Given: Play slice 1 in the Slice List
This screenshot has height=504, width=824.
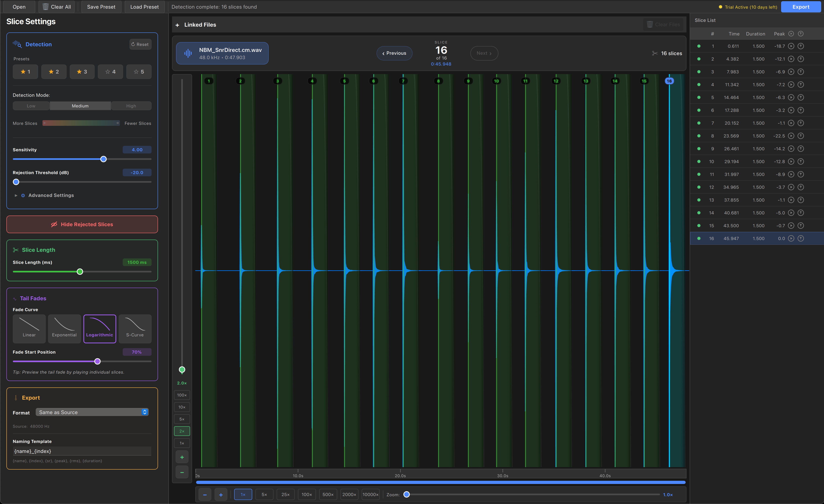Looking at the screenshot, I should 791,46.
